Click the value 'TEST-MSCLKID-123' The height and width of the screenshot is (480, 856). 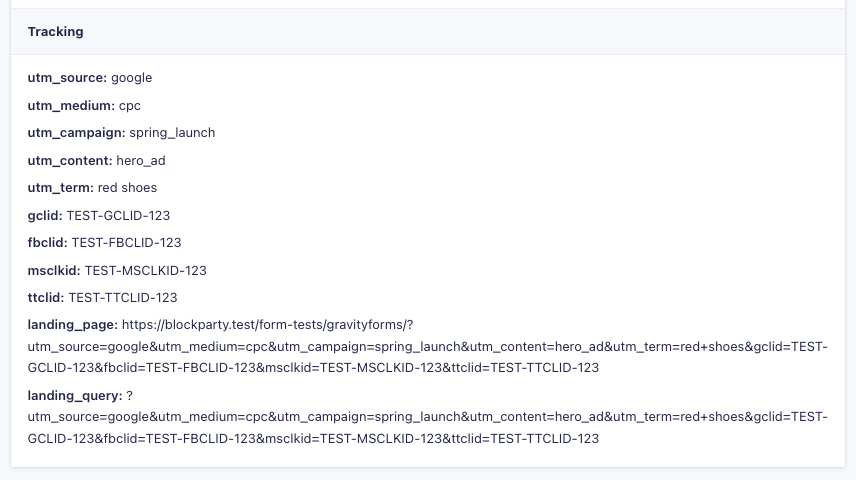tap(146, 270)
